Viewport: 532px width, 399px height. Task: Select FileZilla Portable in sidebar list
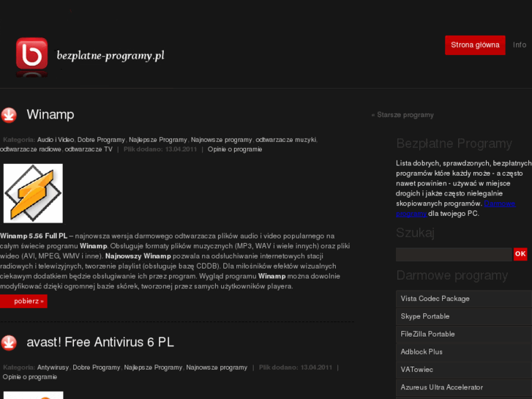(x=464, y=334)
